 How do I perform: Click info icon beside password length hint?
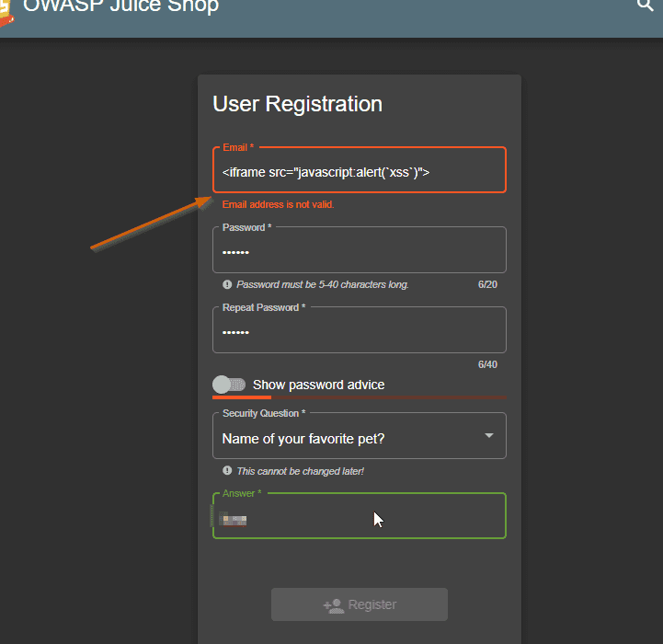[227, 285]
